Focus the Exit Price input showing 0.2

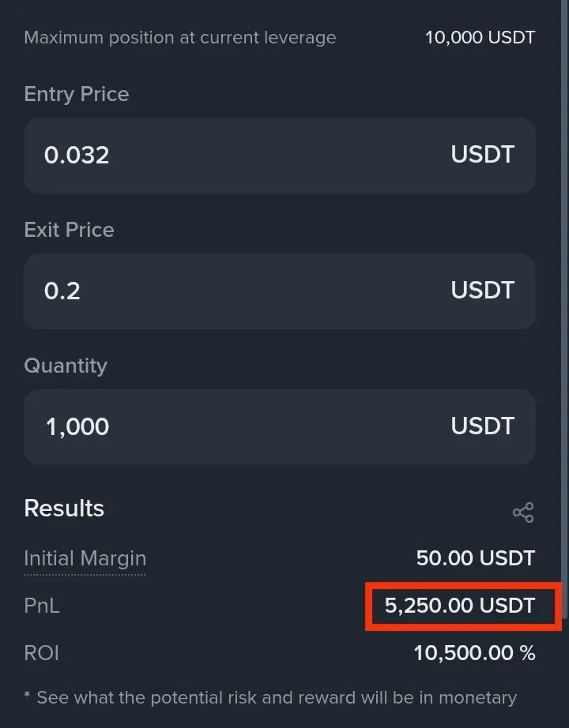(237, 291)
